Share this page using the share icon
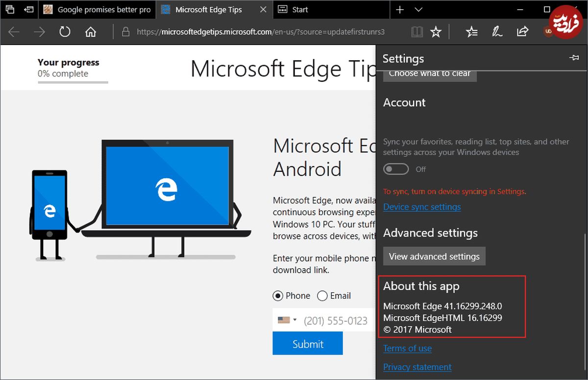 522,32
